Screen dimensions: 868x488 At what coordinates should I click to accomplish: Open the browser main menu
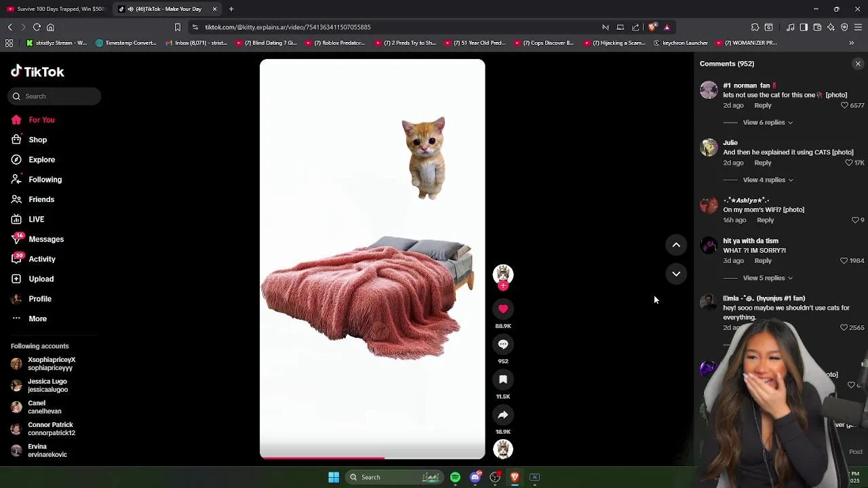[x=858, y=27]
